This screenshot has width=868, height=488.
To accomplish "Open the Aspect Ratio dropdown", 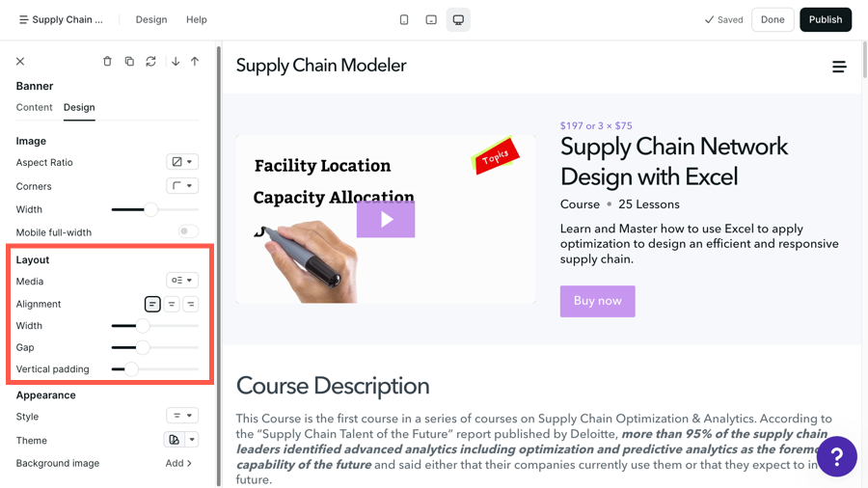I will 182,163.
